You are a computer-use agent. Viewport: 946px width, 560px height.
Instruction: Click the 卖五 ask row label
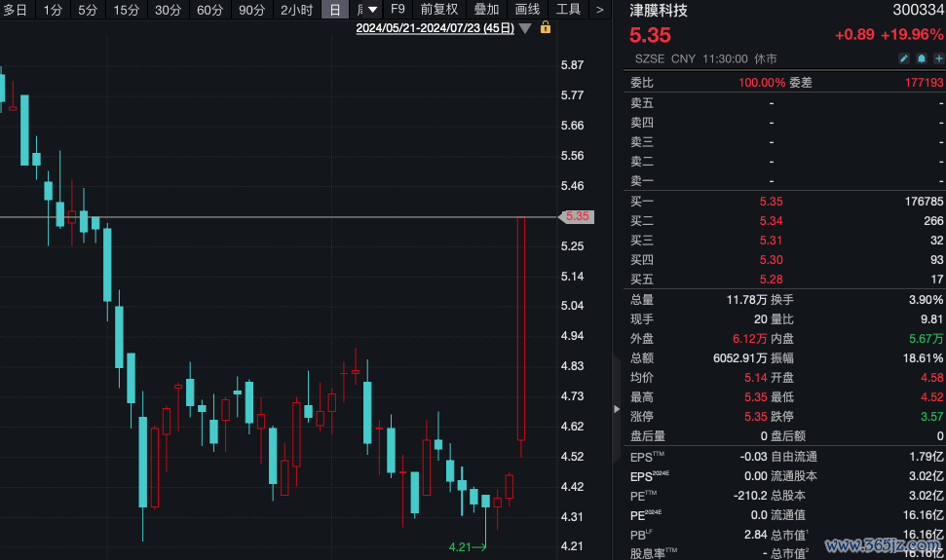point(642,103)
